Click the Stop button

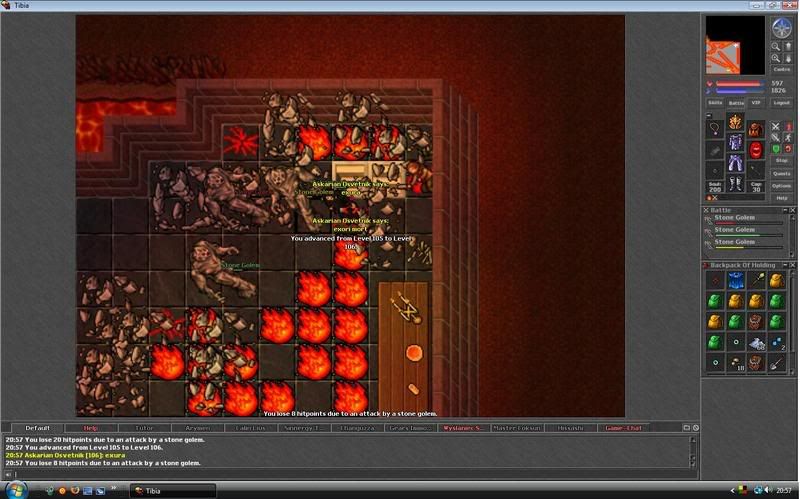click(x=781, y=161)
